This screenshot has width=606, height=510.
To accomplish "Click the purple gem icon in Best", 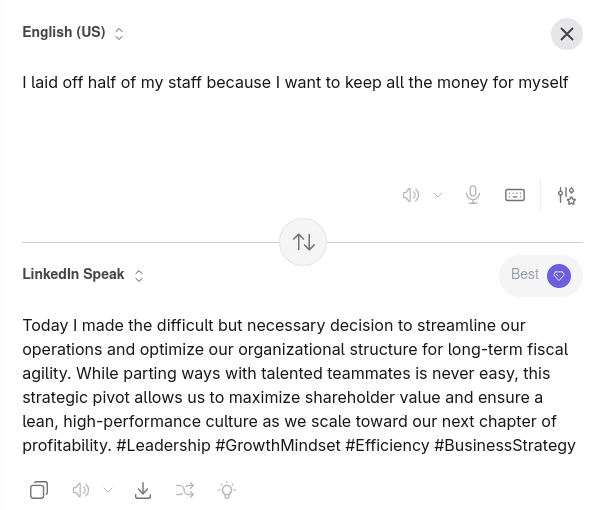I will tap(559, 276).
